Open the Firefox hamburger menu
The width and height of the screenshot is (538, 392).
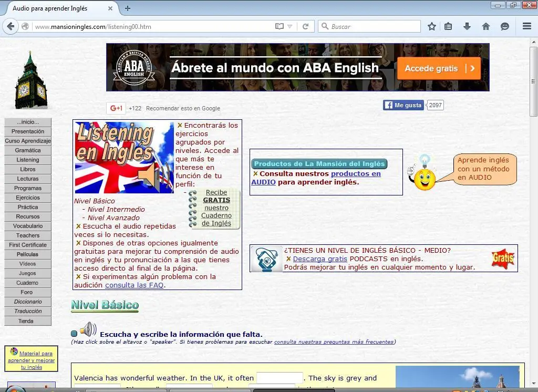527,26
